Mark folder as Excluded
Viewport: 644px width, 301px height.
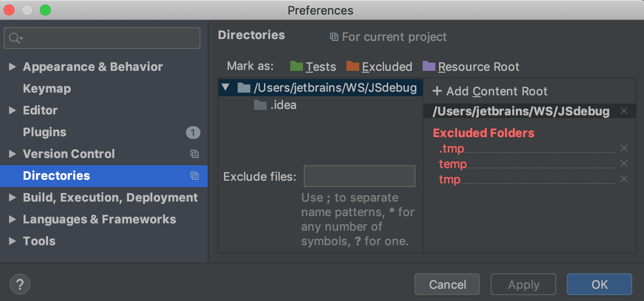click(x=379, y=67)
